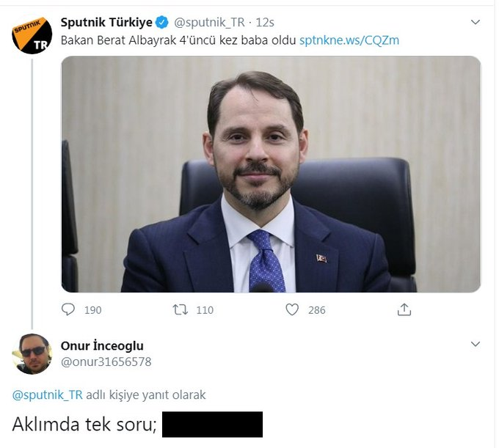499x448 pixels.
Task: Like the tweet with heart icon
Action: [292, 309]
